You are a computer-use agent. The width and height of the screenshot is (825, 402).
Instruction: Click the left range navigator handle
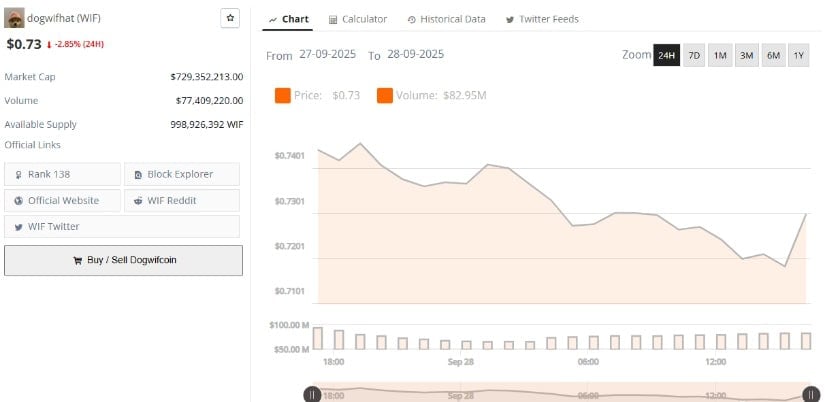pyautogui.click(x=312, y=395)
